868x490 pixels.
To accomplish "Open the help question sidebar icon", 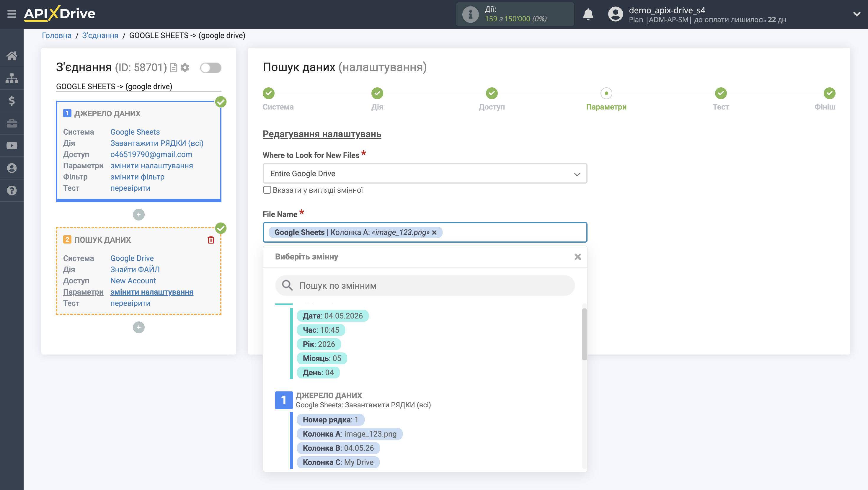I will point(12,191).
